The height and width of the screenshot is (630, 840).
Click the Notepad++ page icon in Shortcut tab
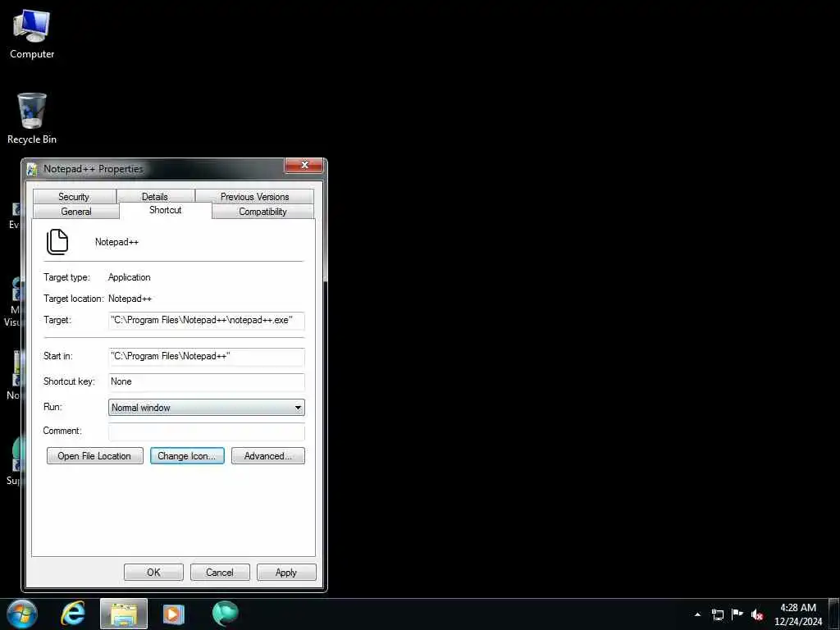[57, 242]
